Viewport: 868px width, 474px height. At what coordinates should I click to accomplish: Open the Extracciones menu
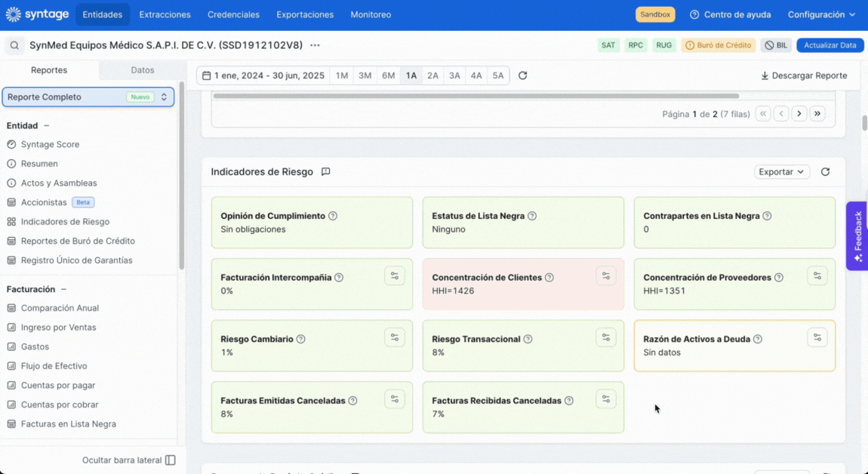point(165,14)
